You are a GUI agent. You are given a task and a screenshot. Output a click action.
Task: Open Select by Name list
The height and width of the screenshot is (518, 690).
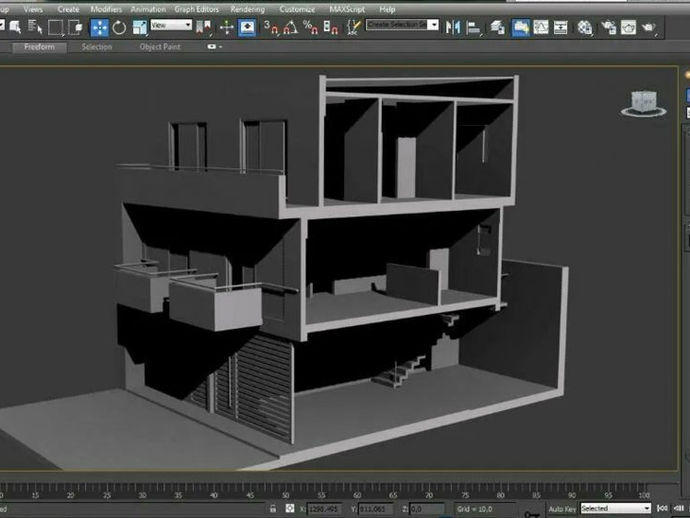pos(35,27)
